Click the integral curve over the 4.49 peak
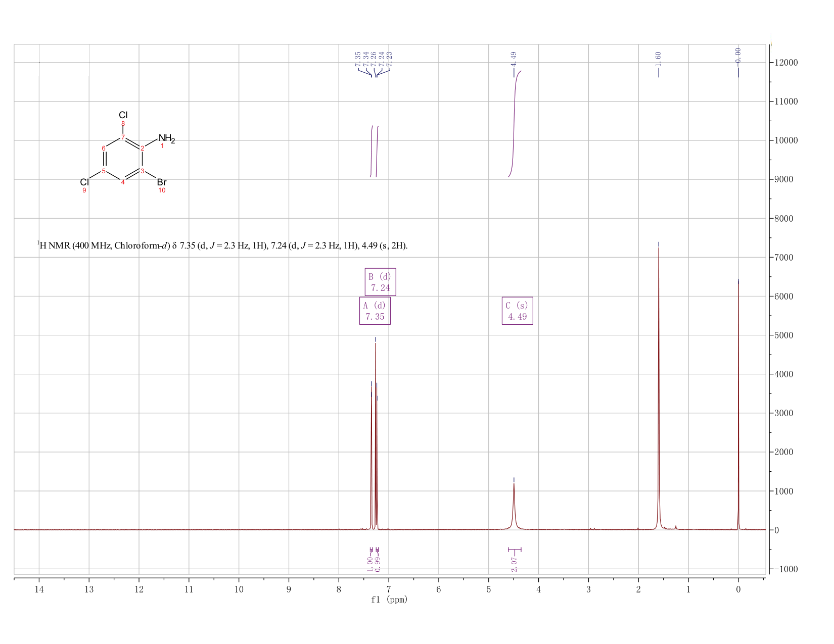 click(514, 124)
